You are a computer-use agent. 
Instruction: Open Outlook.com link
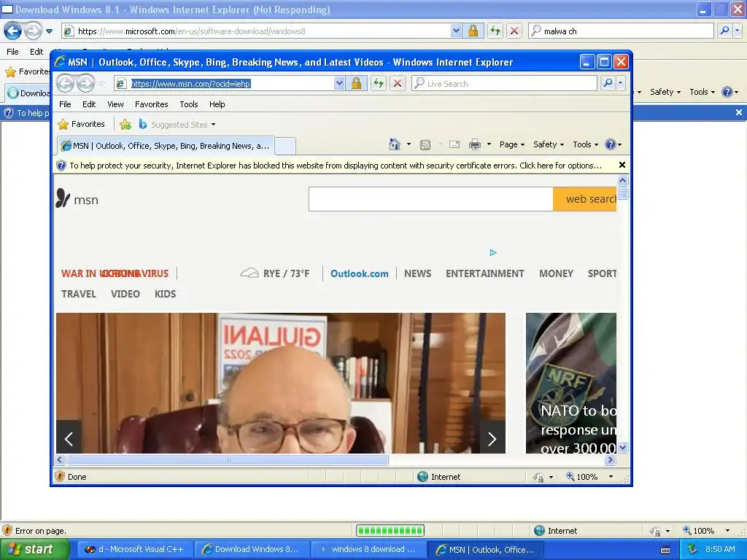(x=359, y=274)
